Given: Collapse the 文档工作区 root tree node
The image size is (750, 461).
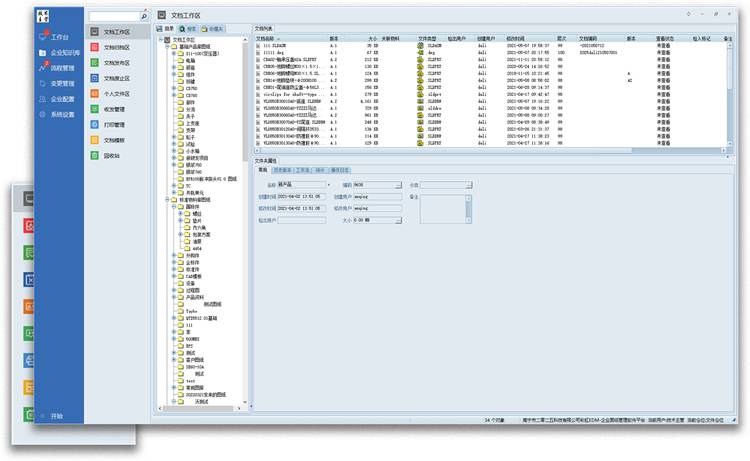Looking at the screenshot, I should click(160, 41).
